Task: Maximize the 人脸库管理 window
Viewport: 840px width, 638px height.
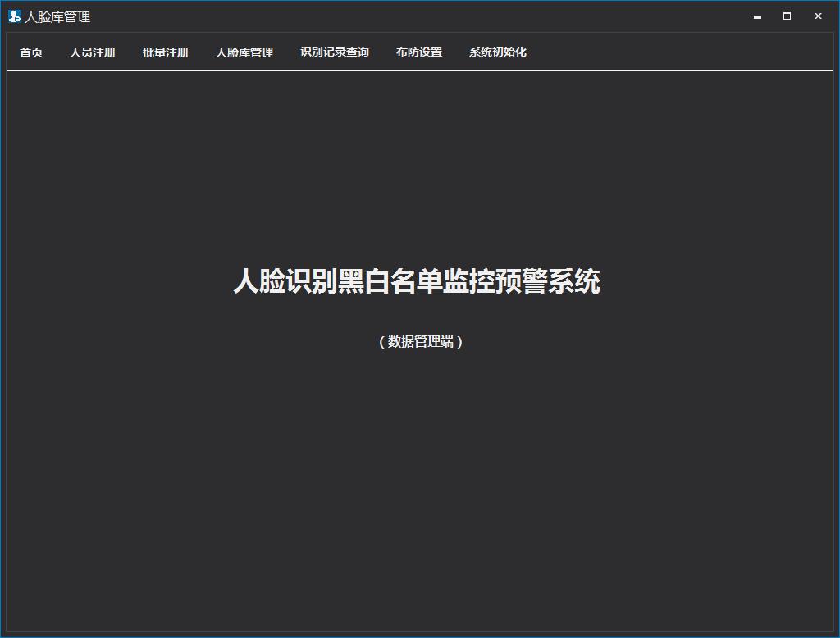Action: coord(787,16)
